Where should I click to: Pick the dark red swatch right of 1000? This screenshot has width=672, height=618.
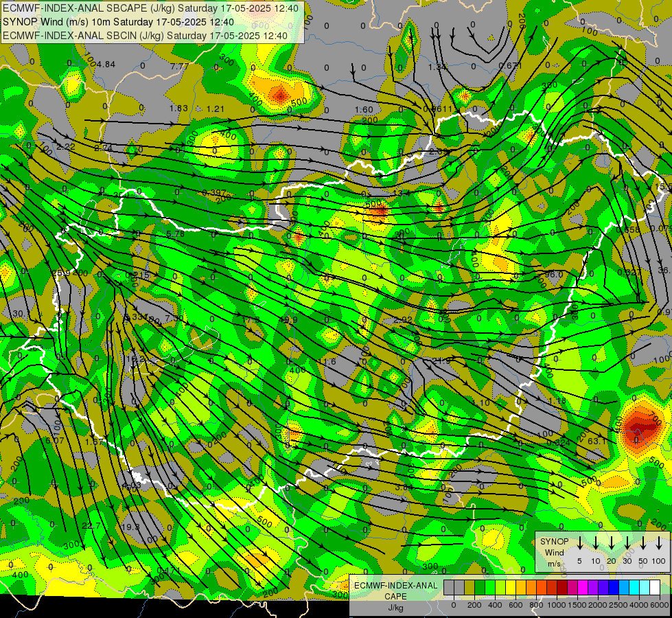tap(562, 588)
